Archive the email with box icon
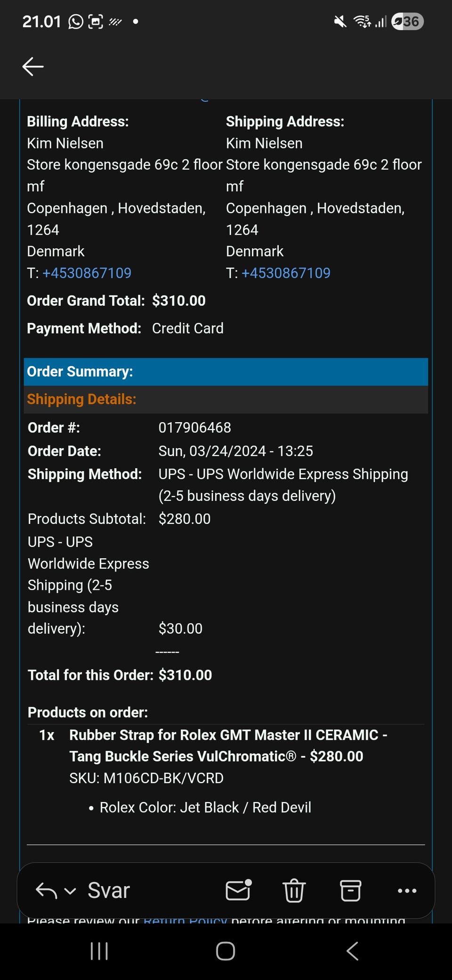 click(x=351, y=890)
